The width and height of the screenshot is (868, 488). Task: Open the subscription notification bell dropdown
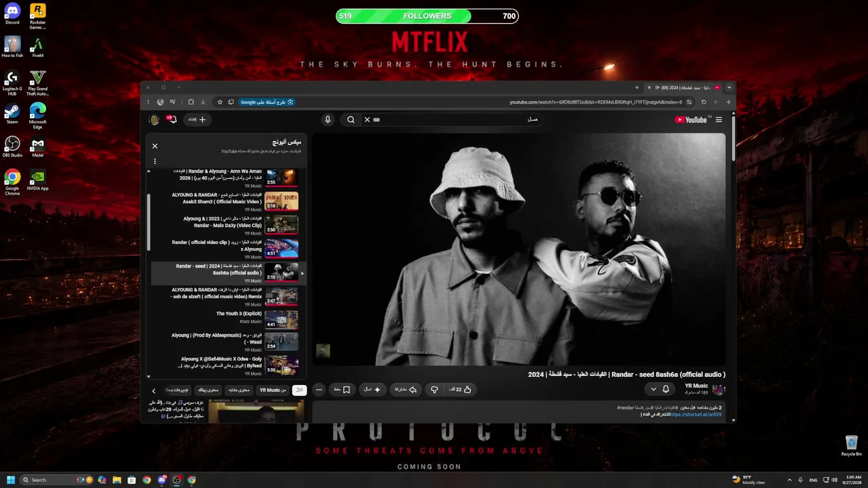pos(660,390)
